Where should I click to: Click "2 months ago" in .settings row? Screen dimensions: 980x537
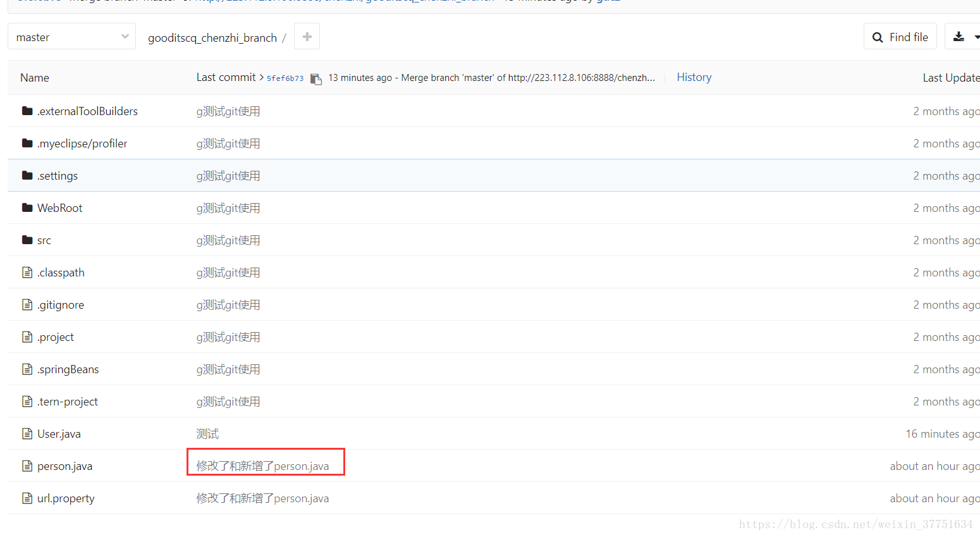pos(946,176)
